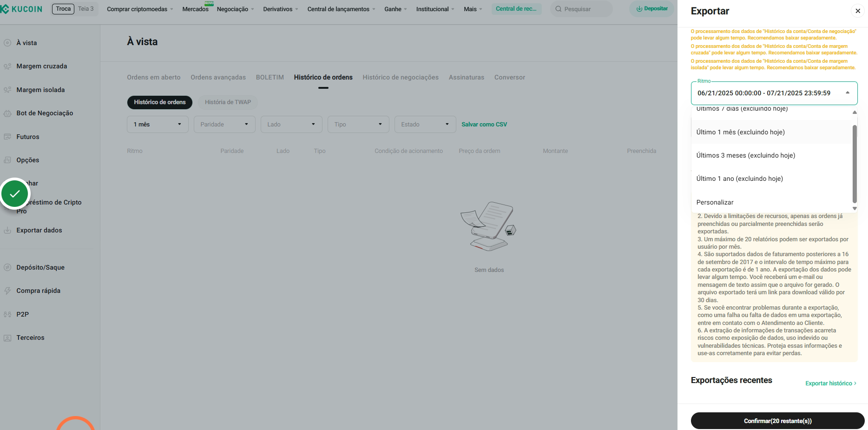Open the Estado filter dropdown
868x430 pixels.
[425, 124]
